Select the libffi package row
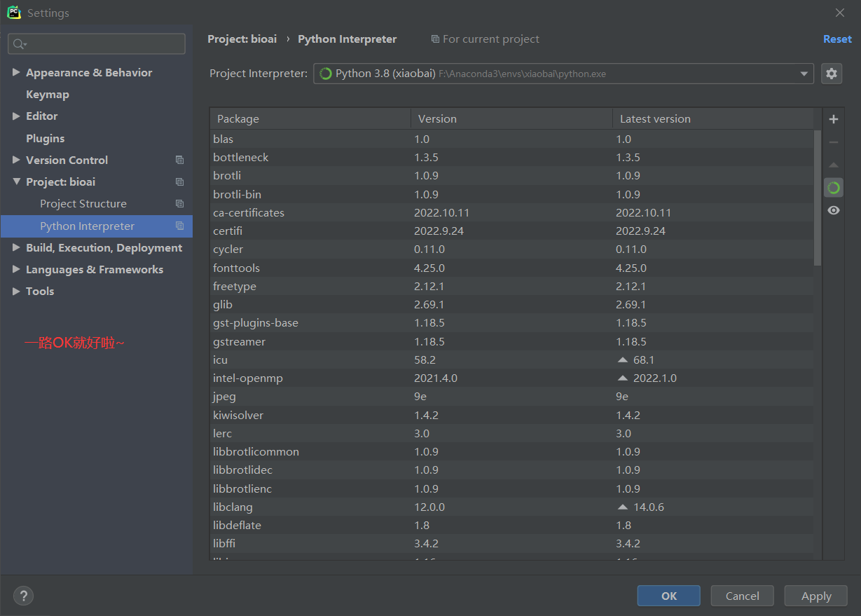The image size is (861, 616). (x=512, y=543)
